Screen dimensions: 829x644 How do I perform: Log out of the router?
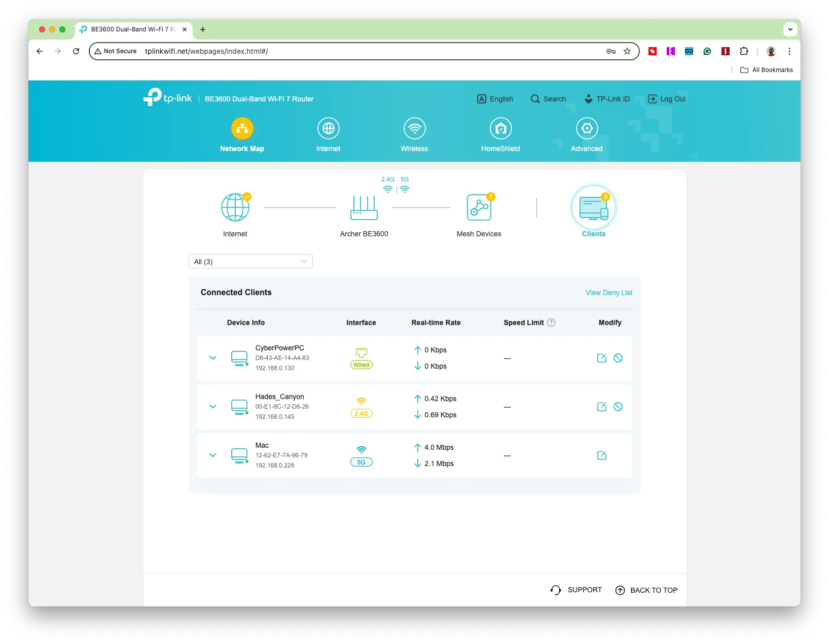point(667,99)
